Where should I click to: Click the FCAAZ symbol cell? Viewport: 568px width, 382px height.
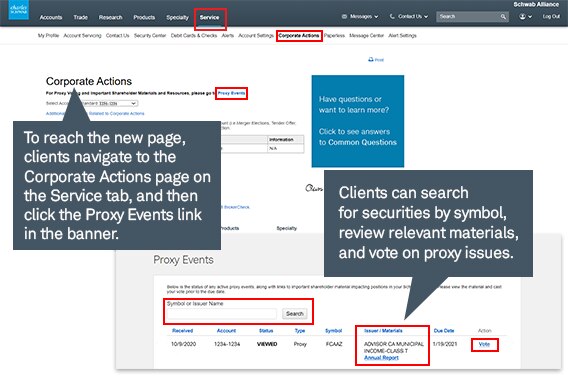tap(334, 344)
